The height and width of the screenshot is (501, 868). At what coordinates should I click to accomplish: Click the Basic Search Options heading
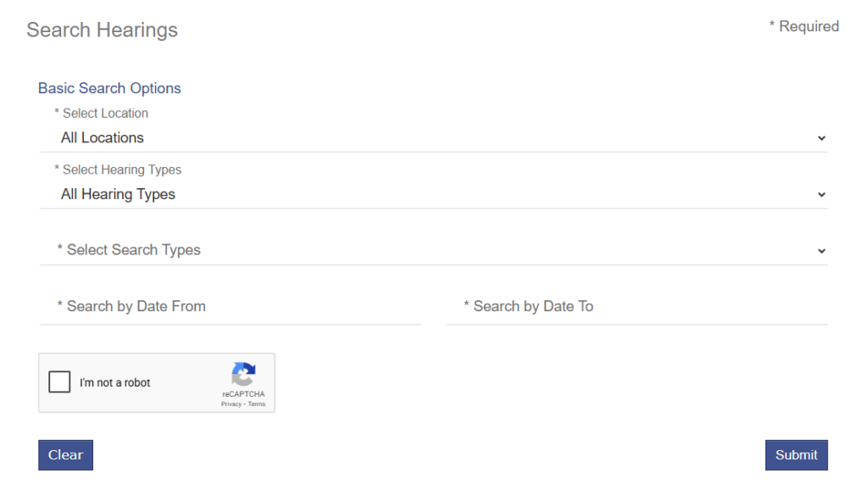pos(109,88)
